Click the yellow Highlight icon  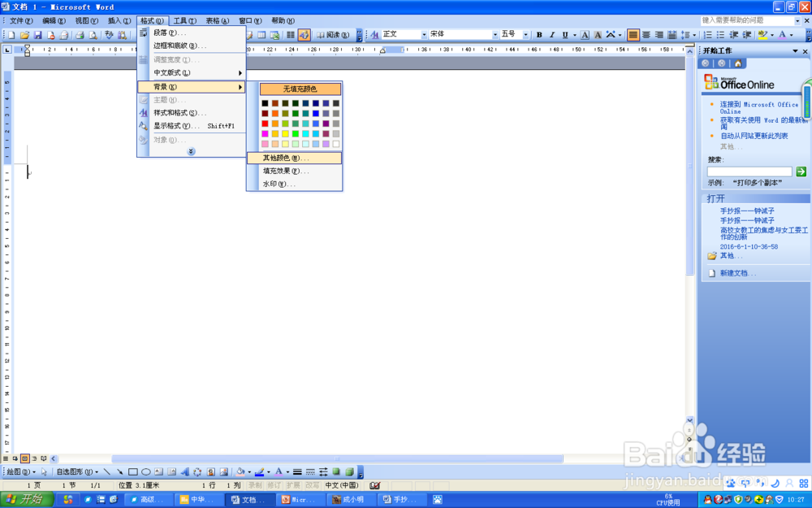pos(762,35)
